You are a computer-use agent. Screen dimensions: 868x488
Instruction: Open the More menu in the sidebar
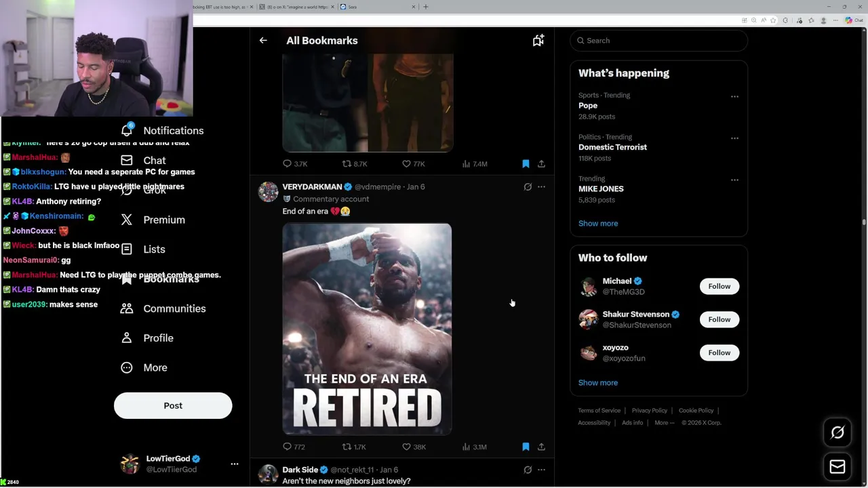pos(155,367)
